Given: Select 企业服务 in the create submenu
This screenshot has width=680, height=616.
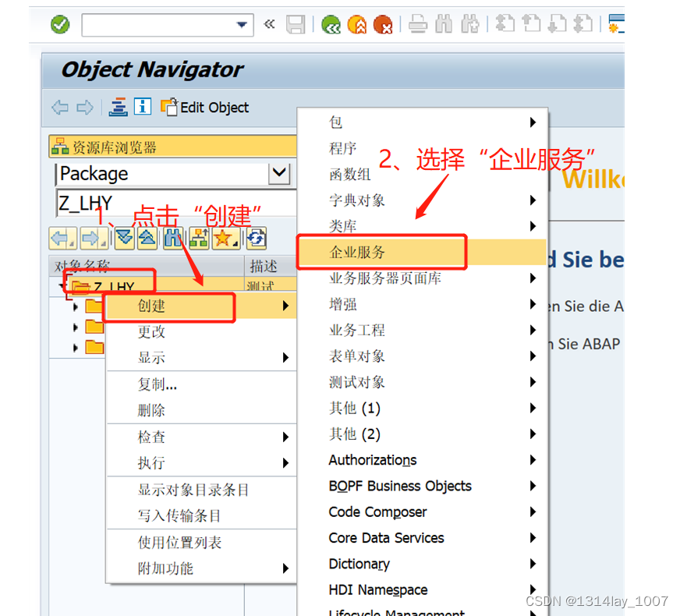Looking at the screenshot, I should [x=423, y=253].
